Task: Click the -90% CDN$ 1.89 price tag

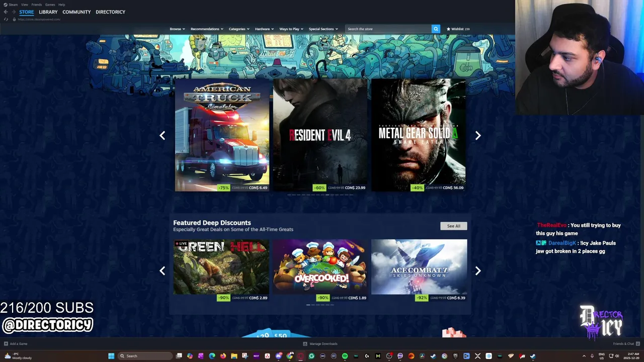Action: [342, 298]
